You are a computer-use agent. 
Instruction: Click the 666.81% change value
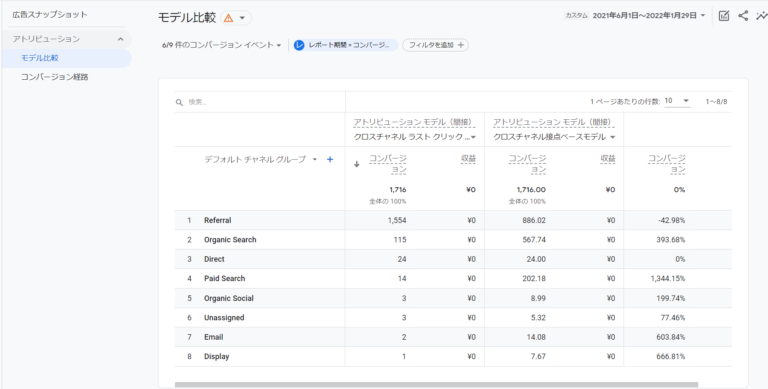671,357
